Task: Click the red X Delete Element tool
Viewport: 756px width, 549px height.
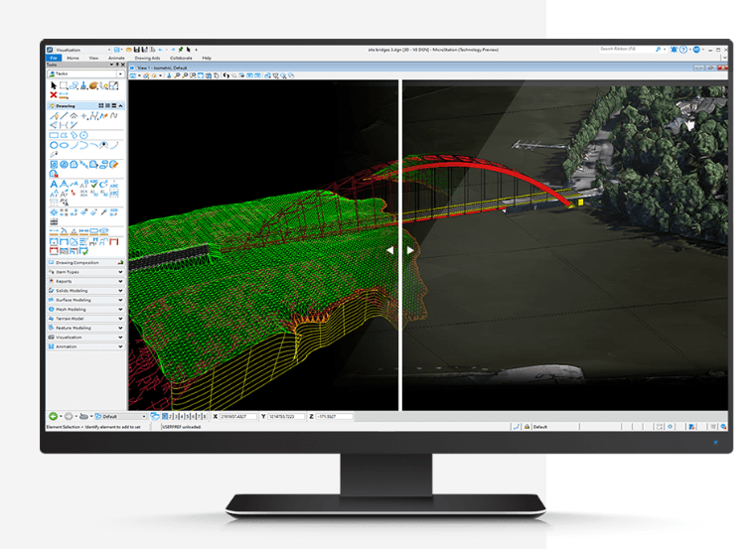Action: click(53, 95)
